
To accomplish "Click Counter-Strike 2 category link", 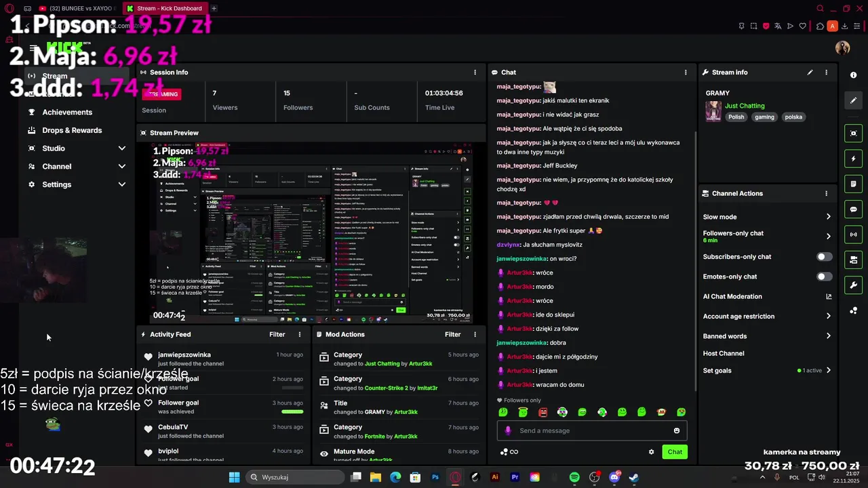I will (387, 388).
